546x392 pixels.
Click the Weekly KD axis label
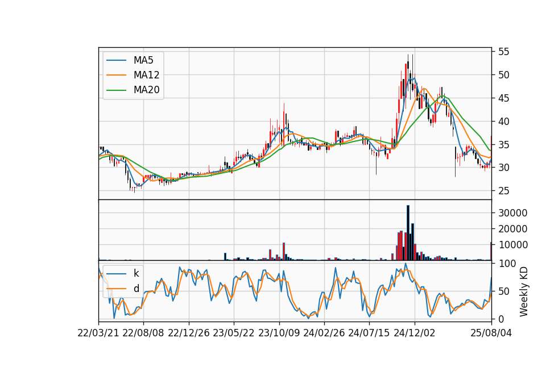point(524,291)
